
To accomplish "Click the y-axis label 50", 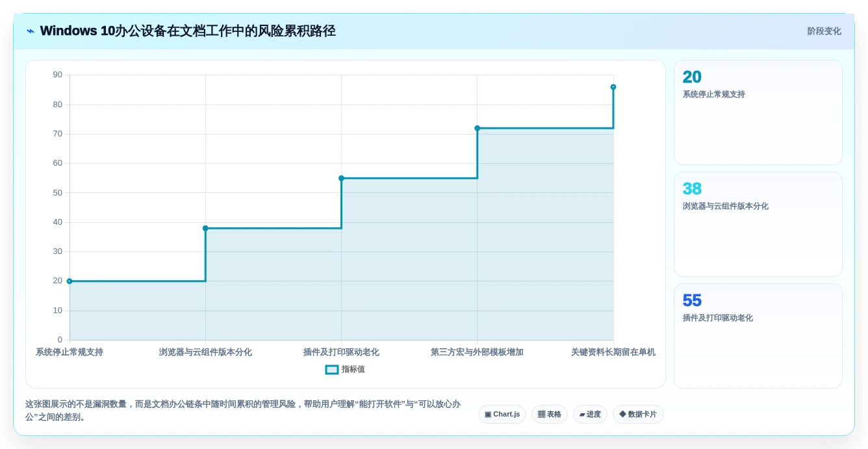I will tap(58, 193).
